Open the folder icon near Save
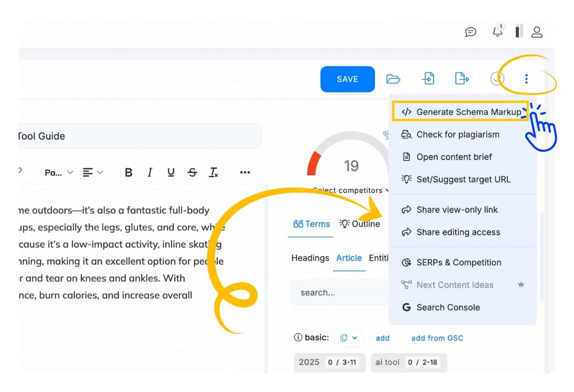The image size is (574, 392). tap(393, 78)
